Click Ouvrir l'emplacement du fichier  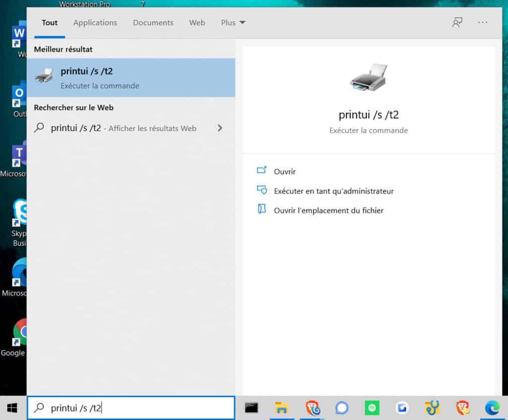click(328, 210)
